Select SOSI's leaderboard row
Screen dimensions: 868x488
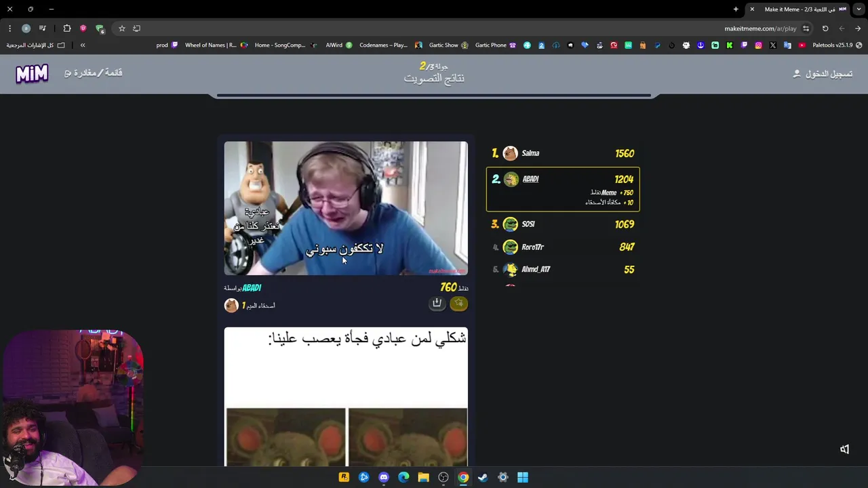563,224
